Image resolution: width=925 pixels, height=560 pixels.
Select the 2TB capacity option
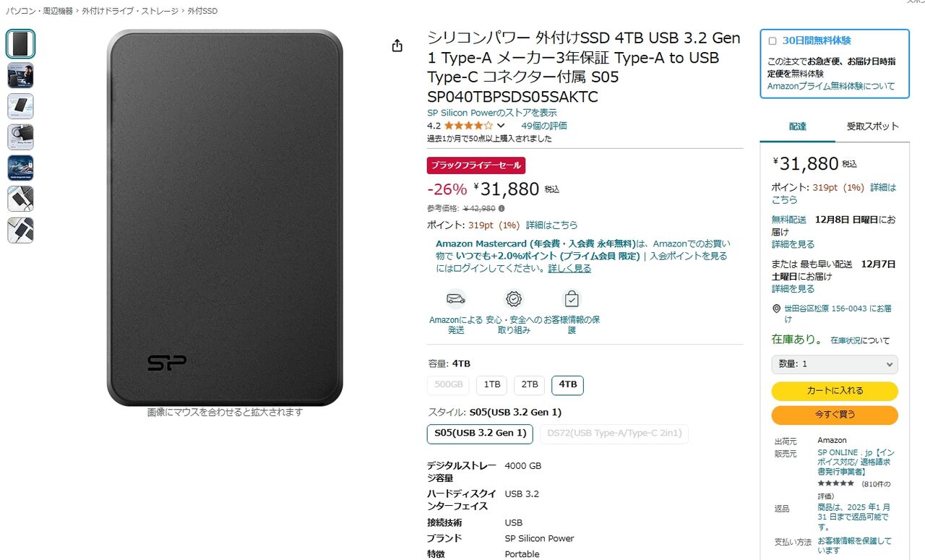pos(530,385)
